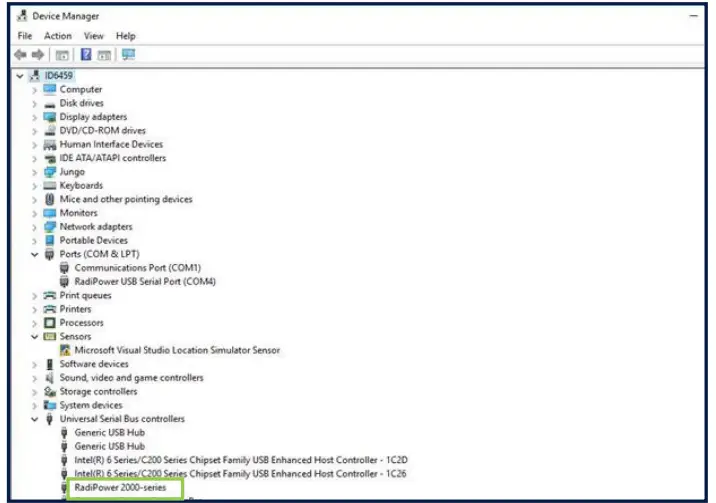Click the Portable Devices icon
Viewport: 716px width, 503px height.
click(49, 241)
